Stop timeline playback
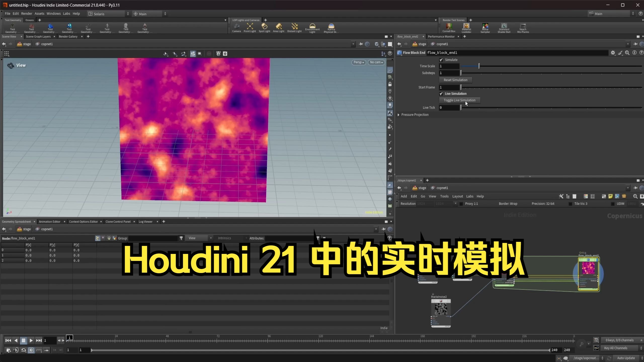 (23, 340)
